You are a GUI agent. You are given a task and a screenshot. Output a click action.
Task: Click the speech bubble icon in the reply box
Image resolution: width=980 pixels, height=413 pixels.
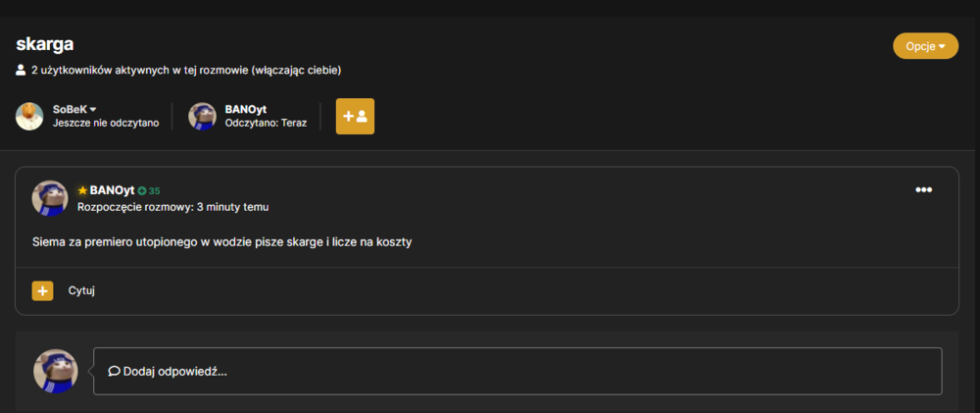[x=114, y=371]
